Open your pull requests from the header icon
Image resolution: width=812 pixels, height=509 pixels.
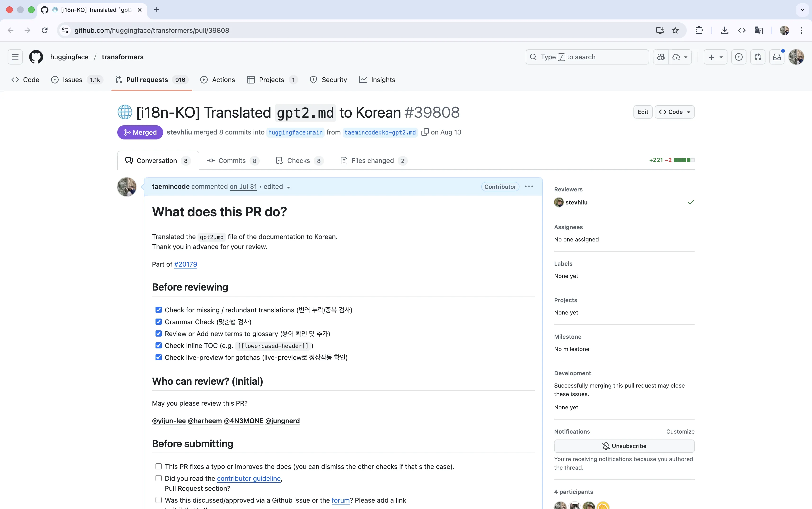click(758, 56)
